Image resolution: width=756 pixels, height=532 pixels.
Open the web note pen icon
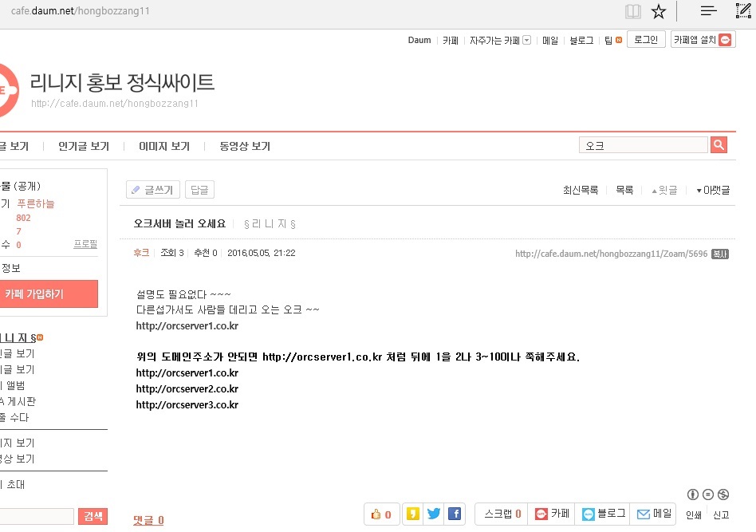point(743,11)
